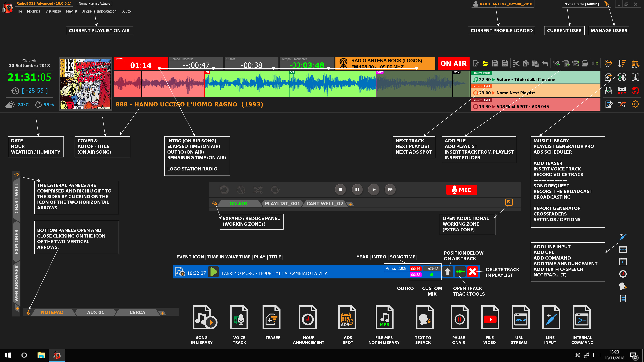Viewport: 644px width, 362px height.
Task: Open the blue notepad icon on right
Action: click(x=623, y=298)
